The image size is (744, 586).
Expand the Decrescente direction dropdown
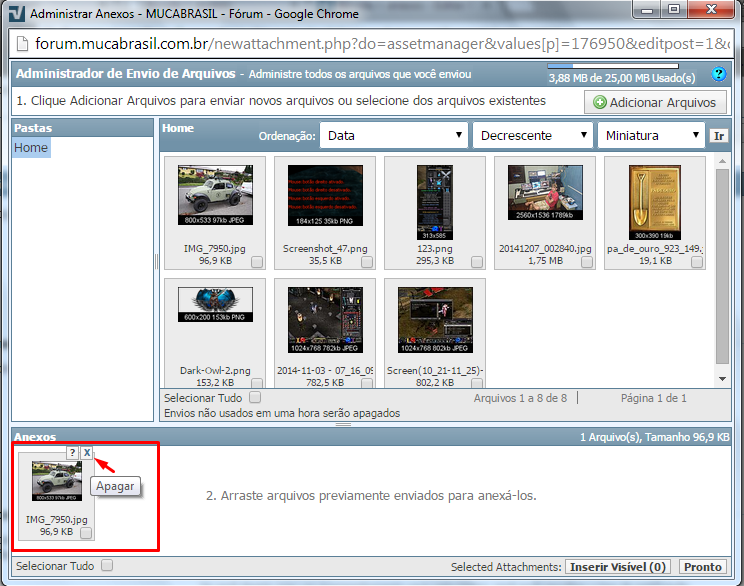(x=533, y=136)
